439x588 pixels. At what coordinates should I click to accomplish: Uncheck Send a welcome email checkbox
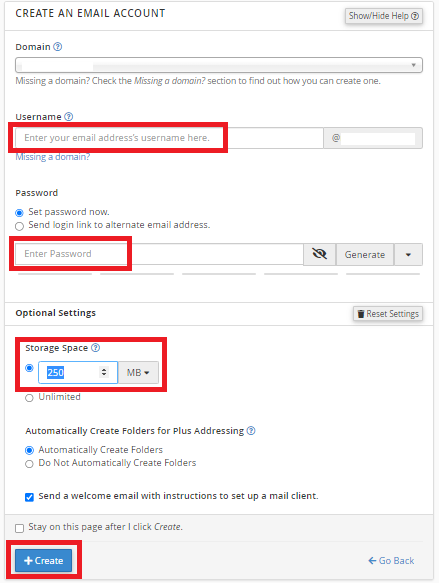point(29,497)
